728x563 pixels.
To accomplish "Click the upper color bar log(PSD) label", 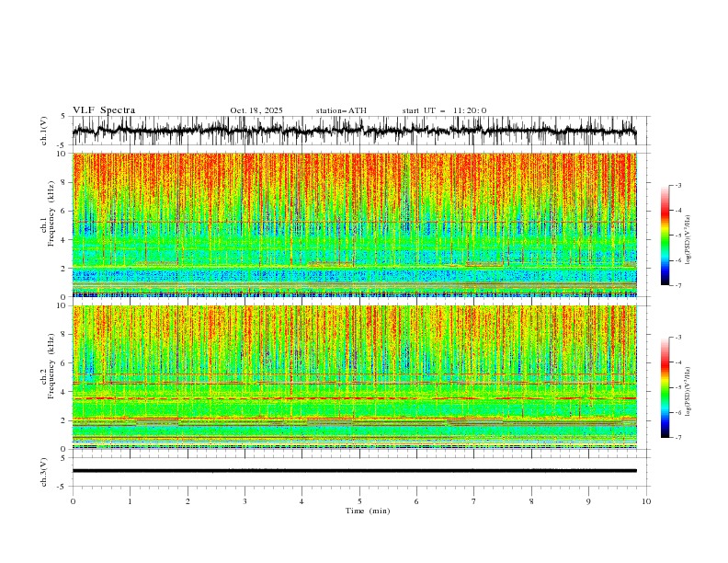I will tap(688, 240).
